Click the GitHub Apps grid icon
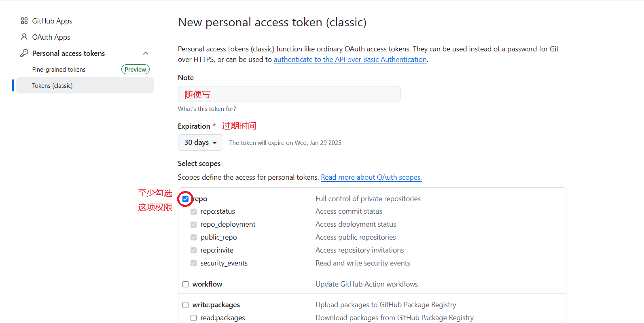Viewport: 644px width, 323px height. pyautogui.click(x=24, y=21)
